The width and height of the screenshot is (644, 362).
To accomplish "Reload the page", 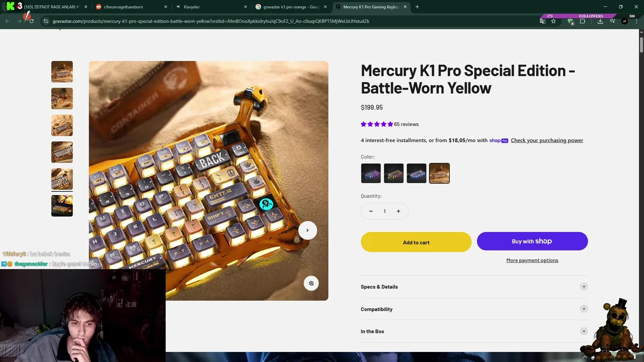I will click(x=31, y=21).
